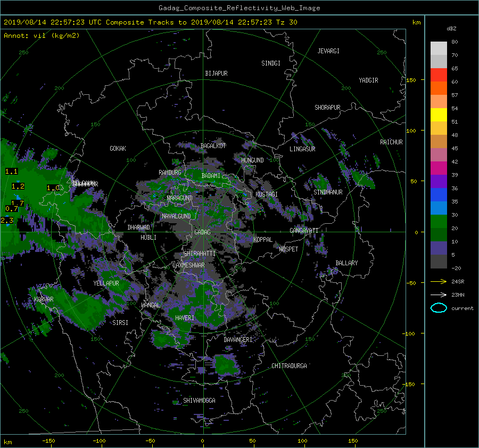This screenshot has width=479, height=448.
Task: Click the VIL value 1.1 annotation
Action: [x=11, y=171]
